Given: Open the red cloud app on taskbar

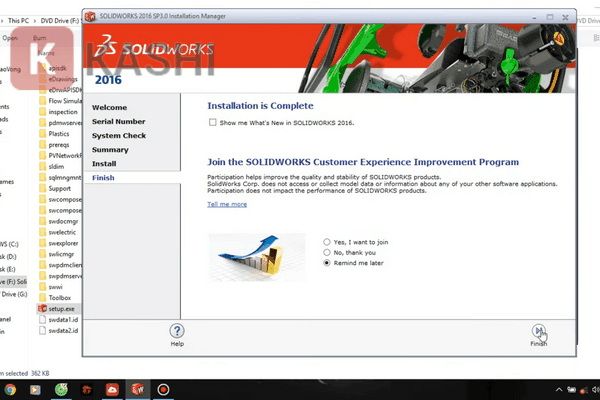Looking at the screenshot, I should (112, 390).
